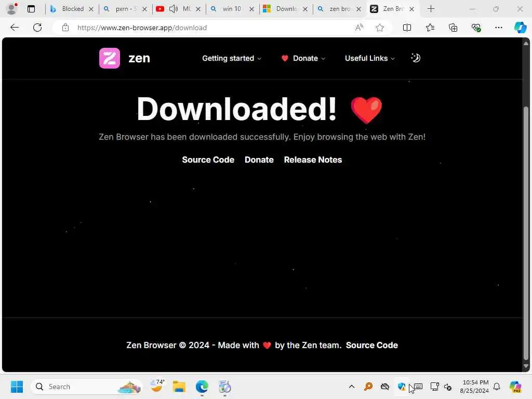Open the weather widget showing 74°

click(x=157, y=387)
